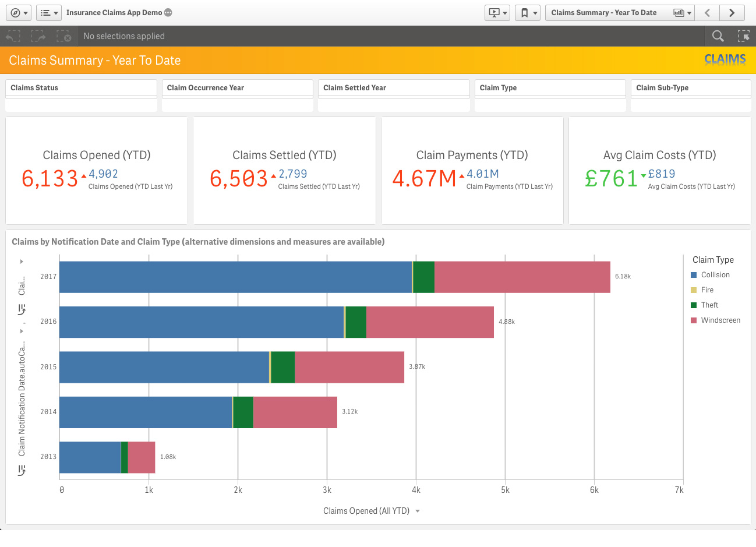
Task: Go to the next sheet
Action: coord(732,13)
